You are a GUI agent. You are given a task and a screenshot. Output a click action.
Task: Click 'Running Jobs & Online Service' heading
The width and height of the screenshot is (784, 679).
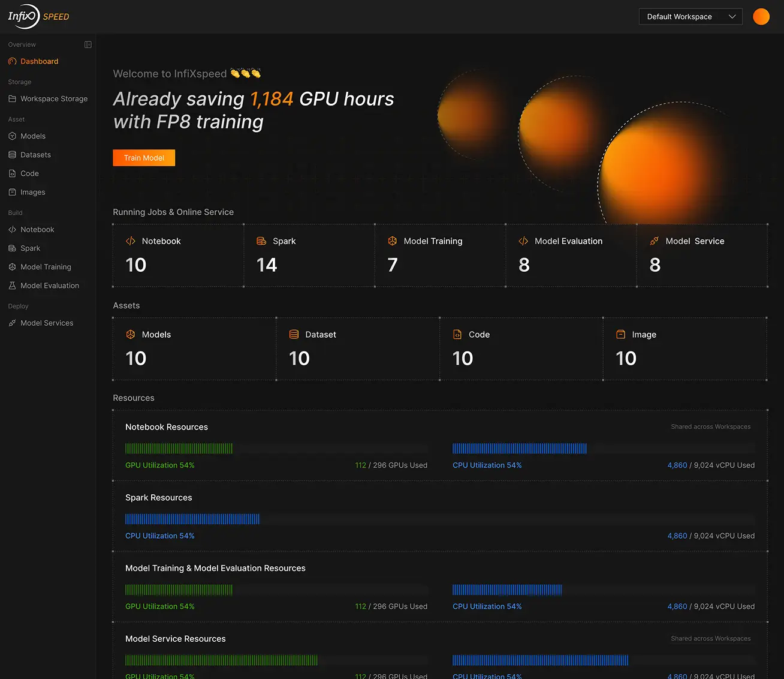click(173, 212)
